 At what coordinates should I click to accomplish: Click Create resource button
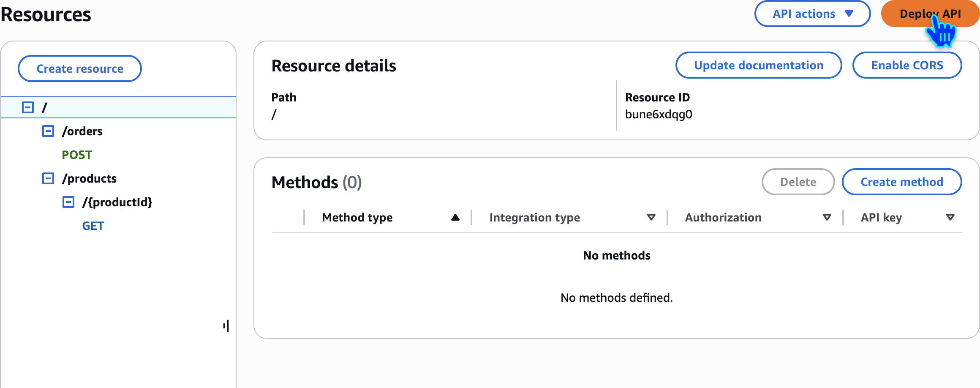point(80,68)
